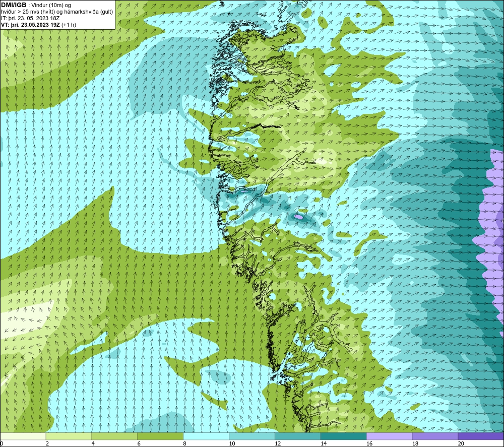Click the darkest purple swatch above 20
This screenshot has height=447, width=504.
480,436
